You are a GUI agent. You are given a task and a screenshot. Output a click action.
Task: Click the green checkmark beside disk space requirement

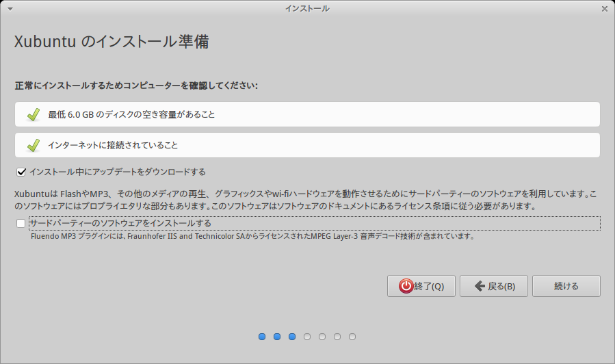[34, 114]
